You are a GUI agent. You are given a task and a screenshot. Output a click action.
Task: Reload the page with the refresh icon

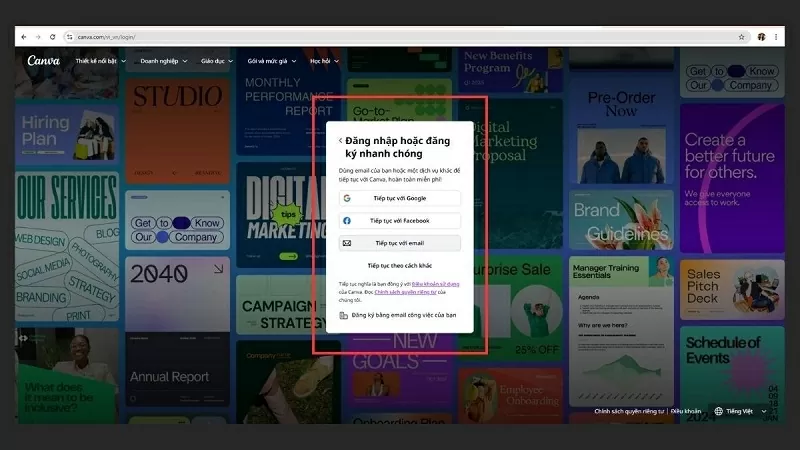[52, 37]
